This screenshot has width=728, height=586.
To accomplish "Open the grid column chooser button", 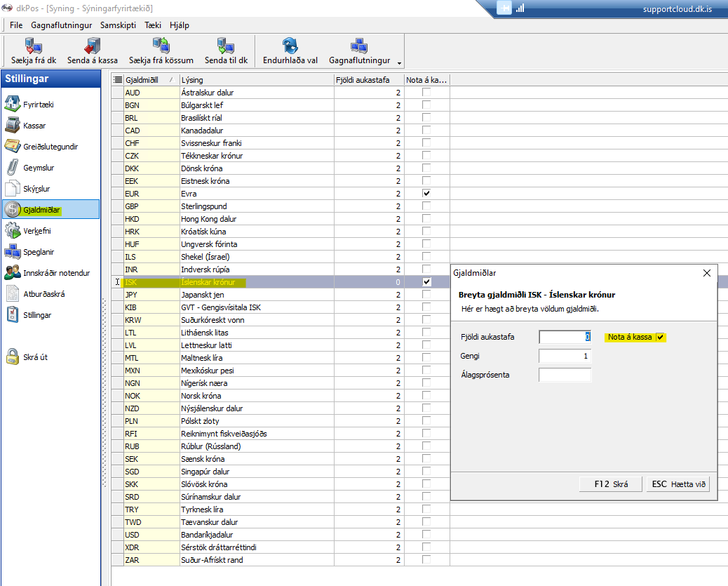I will 118,80.
